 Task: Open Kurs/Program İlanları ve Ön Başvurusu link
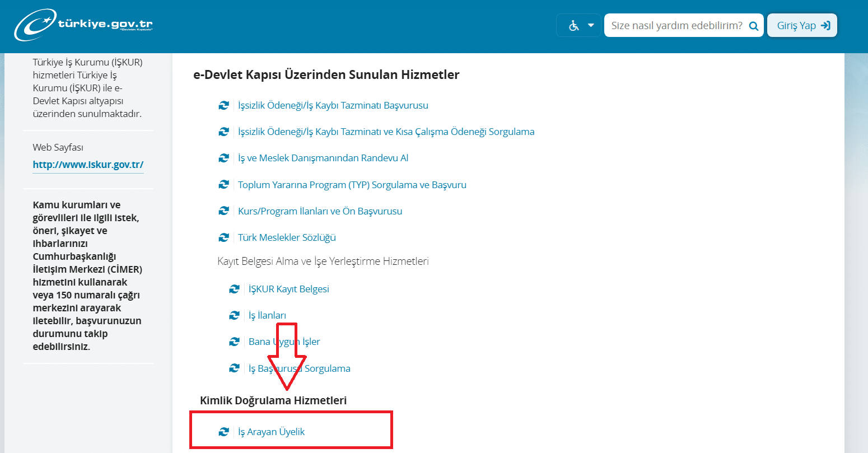320,211
